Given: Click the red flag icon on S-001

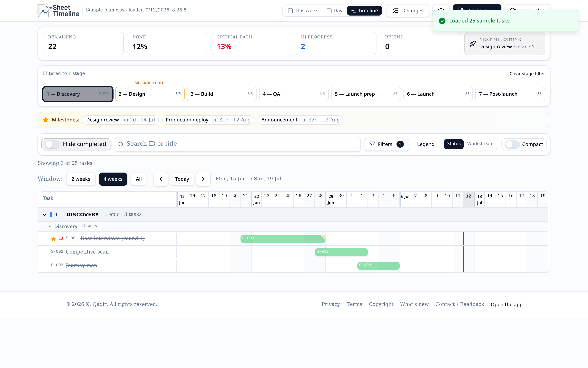Looking at the screenshot, I should tap(61, 239).
